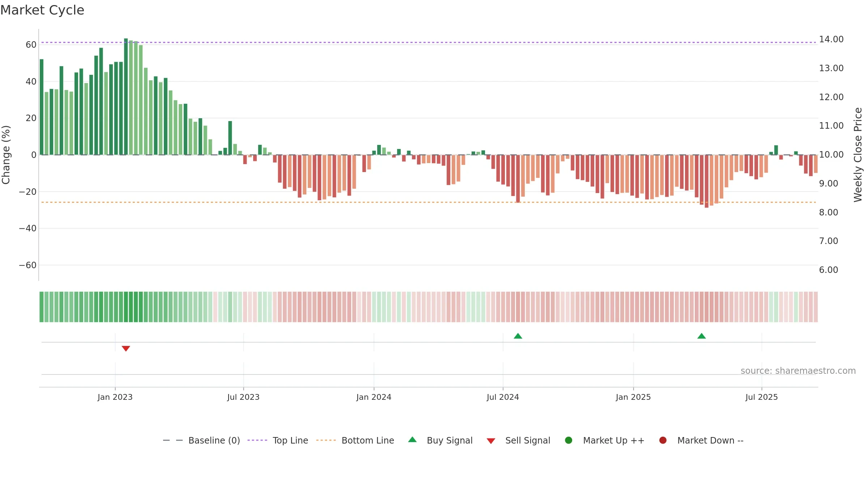Click the green triangle icon in legend
This screenshot has width=868, height=488.
coord(412,440)
